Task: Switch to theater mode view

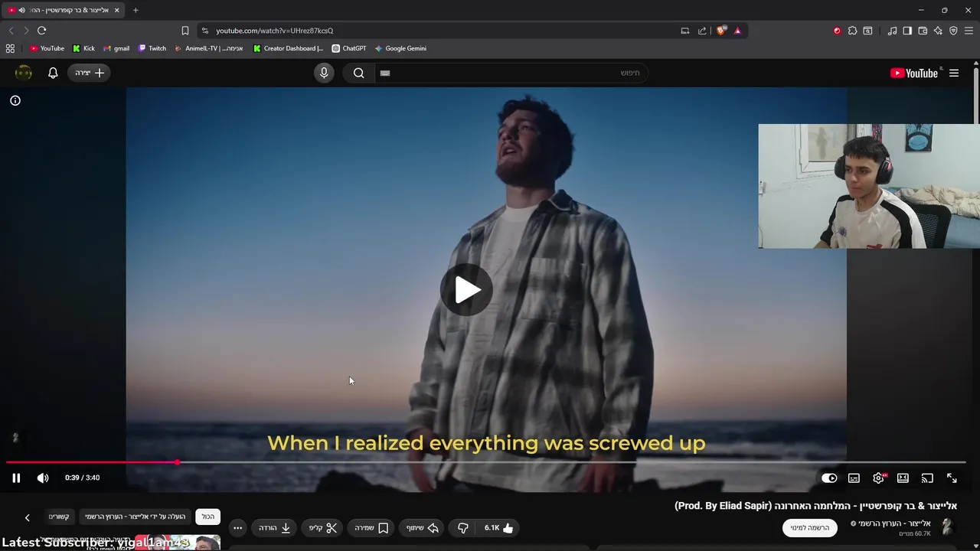Action: 903,478
